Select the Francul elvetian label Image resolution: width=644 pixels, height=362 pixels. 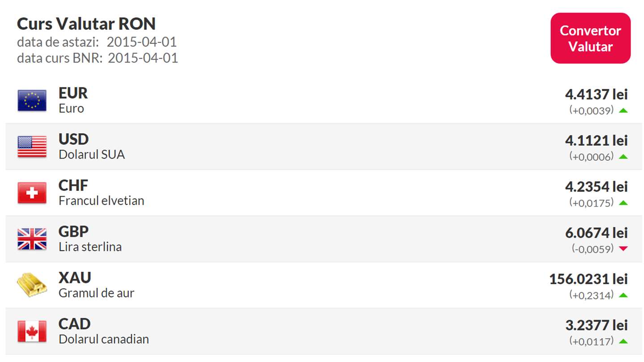tap(101, 201)
